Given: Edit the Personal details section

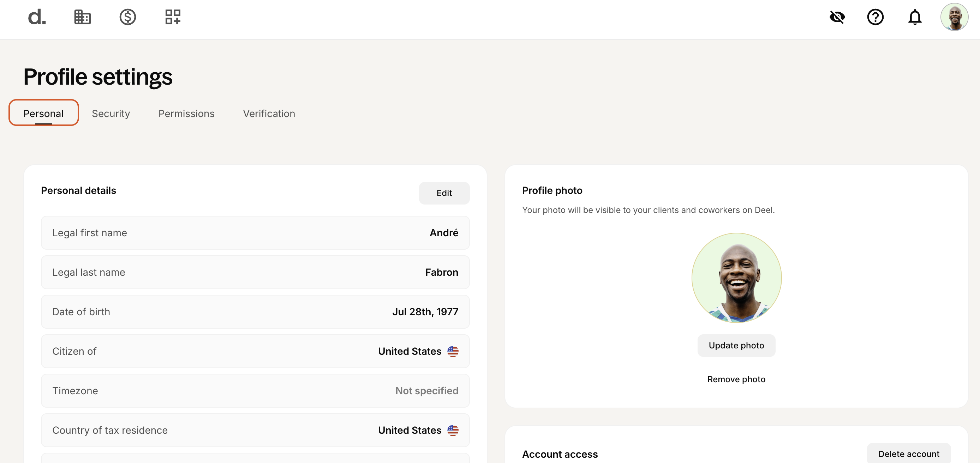Looking at the screenshot, I should pyautogui.click(x=444, y=193).
